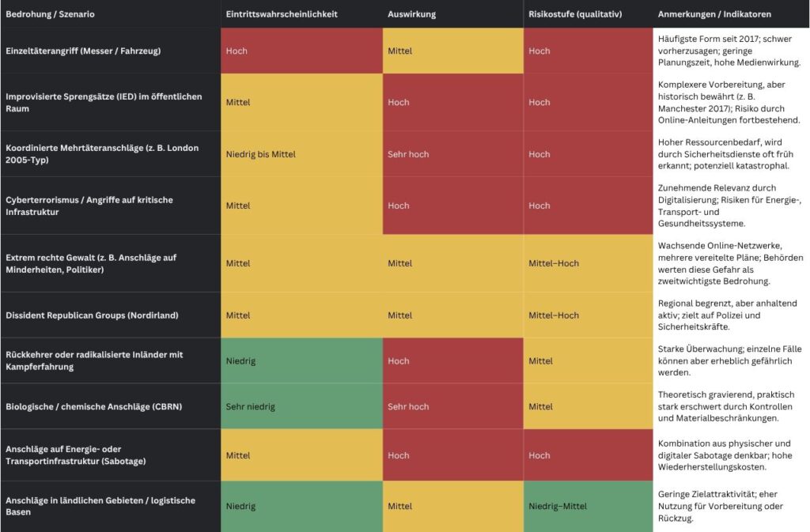Click the red 'Sehr hoch' cell in CBRN row
Viewport: 810px width, 532px height.
(408, 406)
